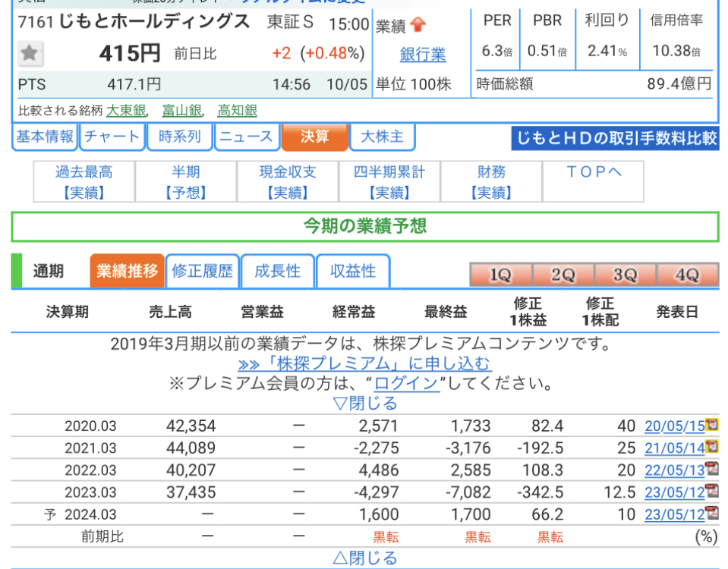The height and width of the screenshot is (569, 728).
Task: Switch to the チャート tab
Action: pos(112,137)
